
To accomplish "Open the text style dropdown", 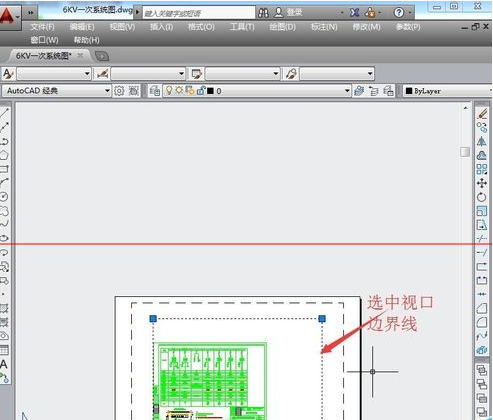I will 54,74.
